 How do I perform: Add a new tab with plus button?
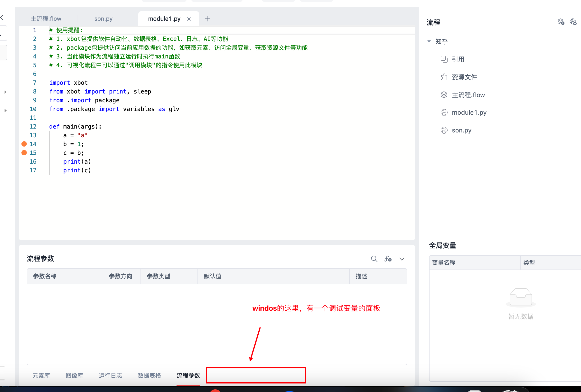207,19
